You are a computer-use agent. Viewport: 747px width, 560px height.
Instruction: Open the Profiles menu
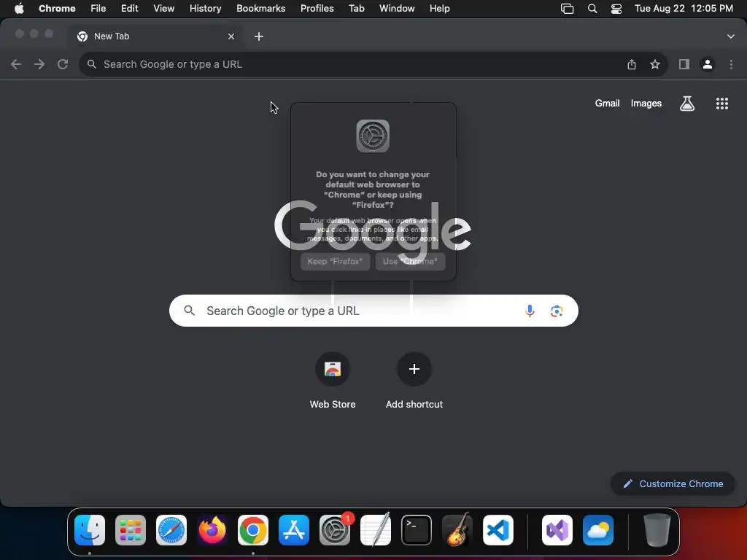coord(317,9)
